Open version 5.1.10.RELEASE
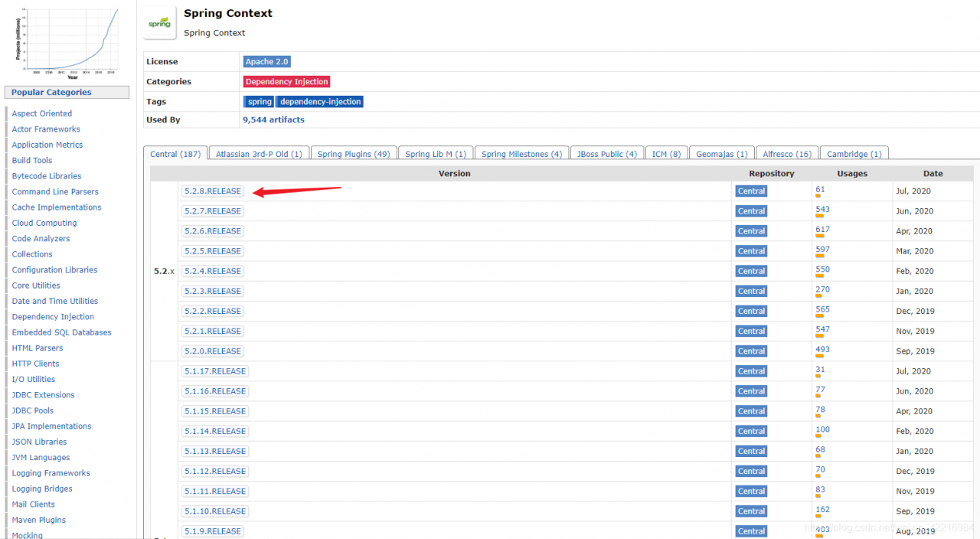 coord(215,511)
